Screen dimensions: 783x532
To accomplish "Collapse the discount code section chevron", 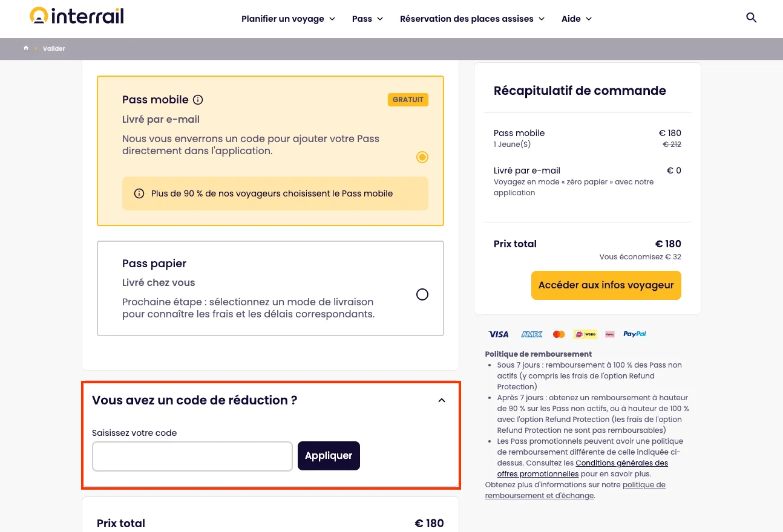I will tap(442, 400).
